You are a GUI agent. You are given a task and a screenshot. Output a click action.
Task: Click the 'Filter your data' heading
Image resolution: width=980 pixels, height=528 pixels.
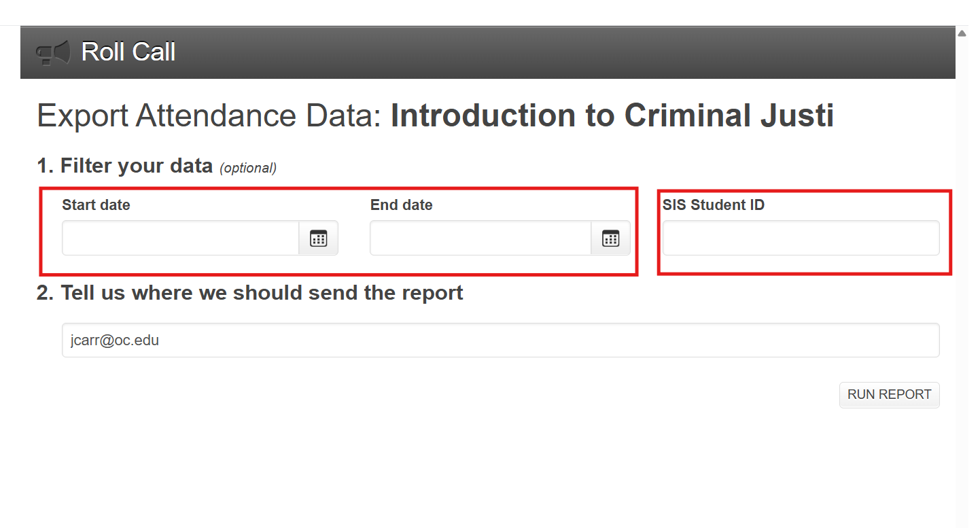[x=137, y=166]
